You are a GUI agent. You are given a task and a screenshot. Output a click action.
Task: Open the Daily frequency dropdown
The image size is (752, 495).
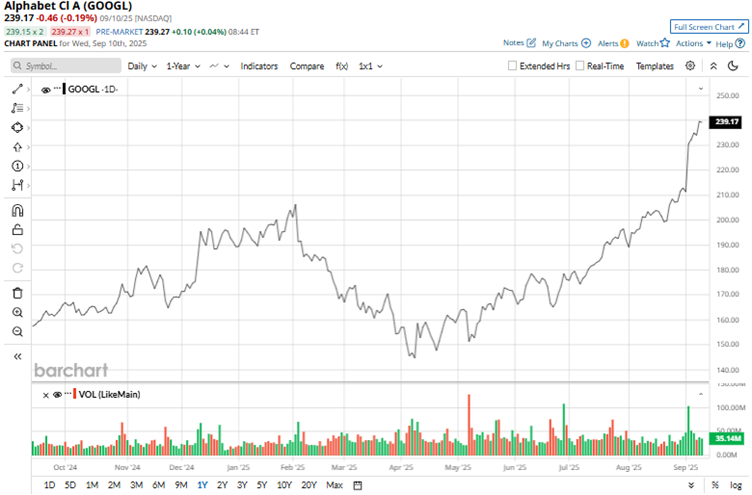click(x=142, y=66)
